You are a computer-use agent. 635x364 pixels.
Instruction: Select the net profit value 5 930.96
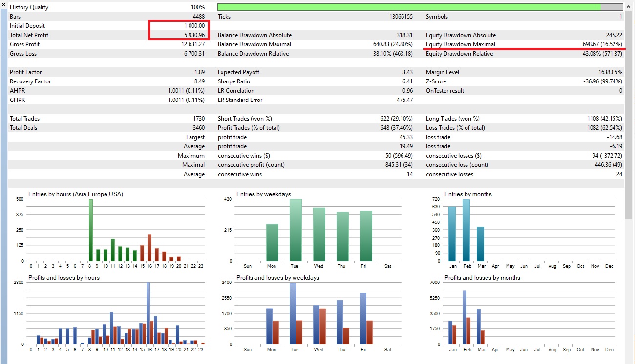(194, 35)
